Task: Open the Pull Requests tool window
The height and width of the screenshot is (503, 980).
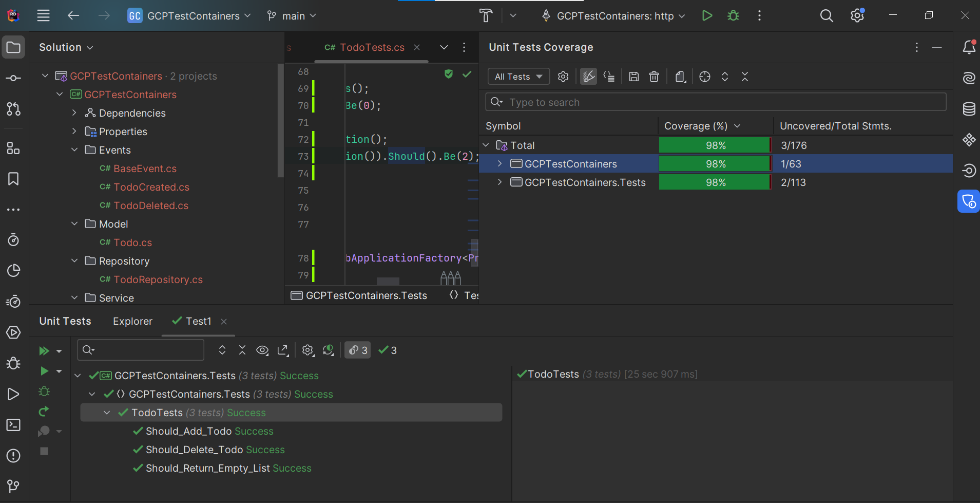Action: 13,109
